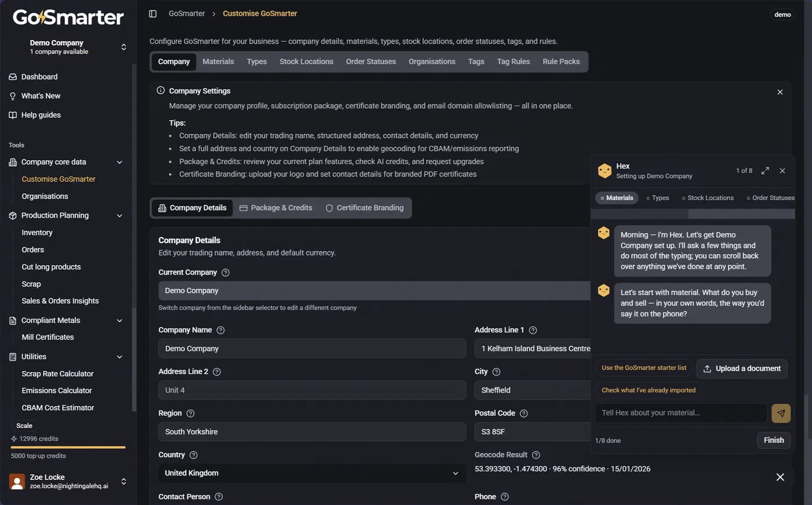Click Use the GoSmarter starter list
The image size is (812, 505).
pyautogui.click(x=644, y=368)
